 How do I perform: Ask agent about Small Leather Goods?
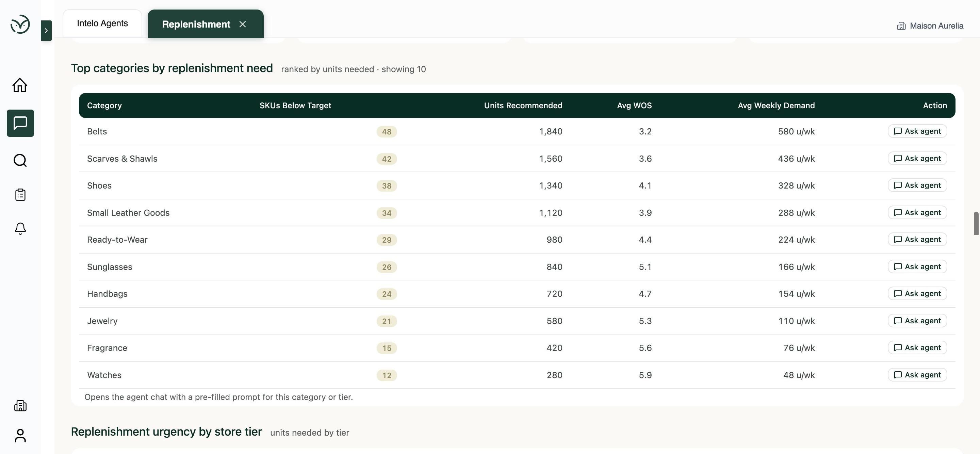pos(917,212)
